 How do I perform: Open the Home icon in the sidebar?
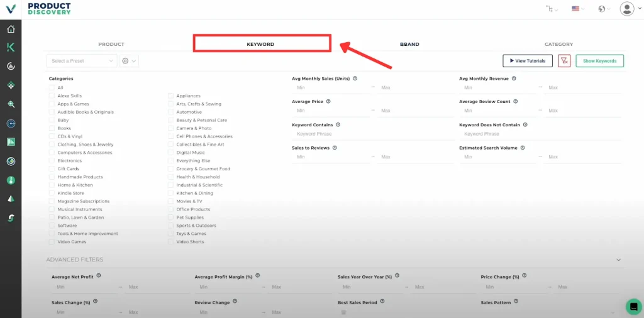(11, 29)
